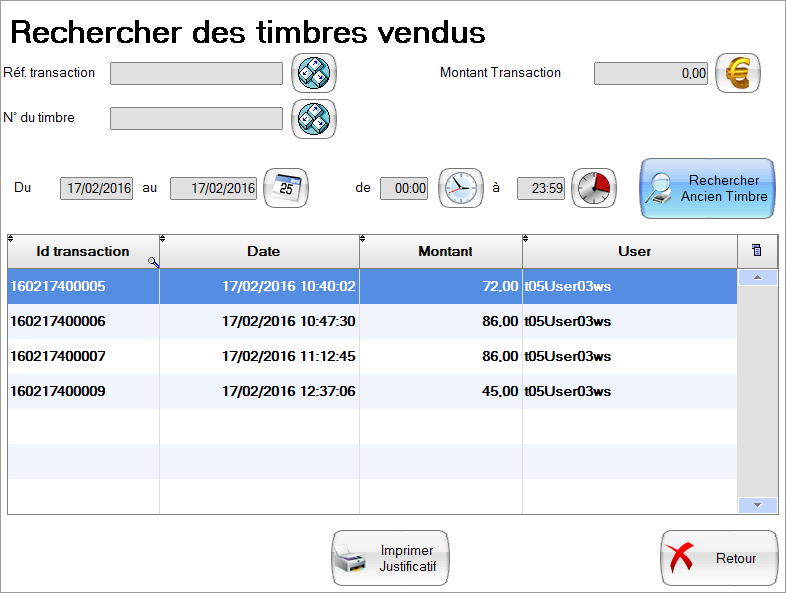Sort table by Montant column header
This screenshot has width=786, height=593.
pyautogui.click(x=445, y=251)
